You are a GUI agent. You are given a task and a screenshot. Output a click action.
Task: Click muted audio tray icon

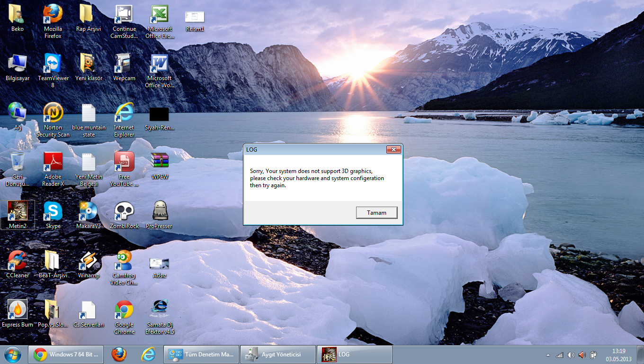(582, 355)
